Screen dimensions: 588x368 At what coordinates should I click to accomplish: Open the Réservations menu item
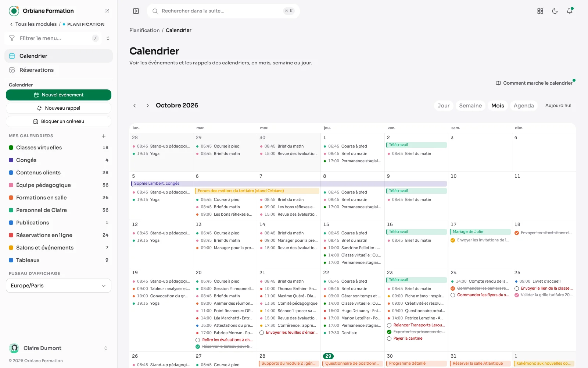58,70
